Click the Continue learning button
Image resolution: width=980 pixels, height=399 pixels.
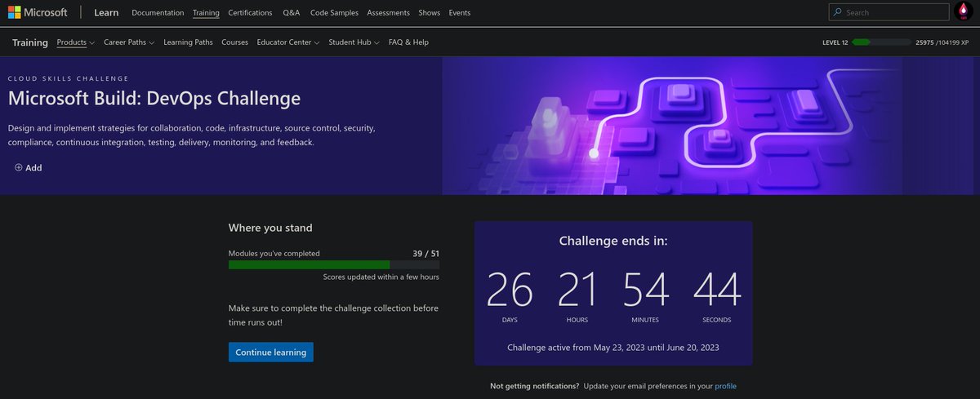coord(271,352)
